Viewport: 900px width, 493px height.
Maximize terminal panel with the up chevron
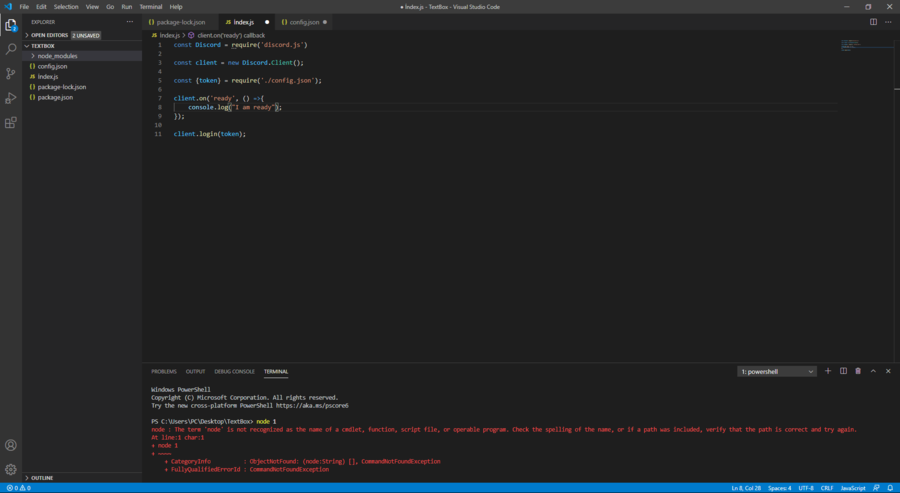click(x=873, y=371)
